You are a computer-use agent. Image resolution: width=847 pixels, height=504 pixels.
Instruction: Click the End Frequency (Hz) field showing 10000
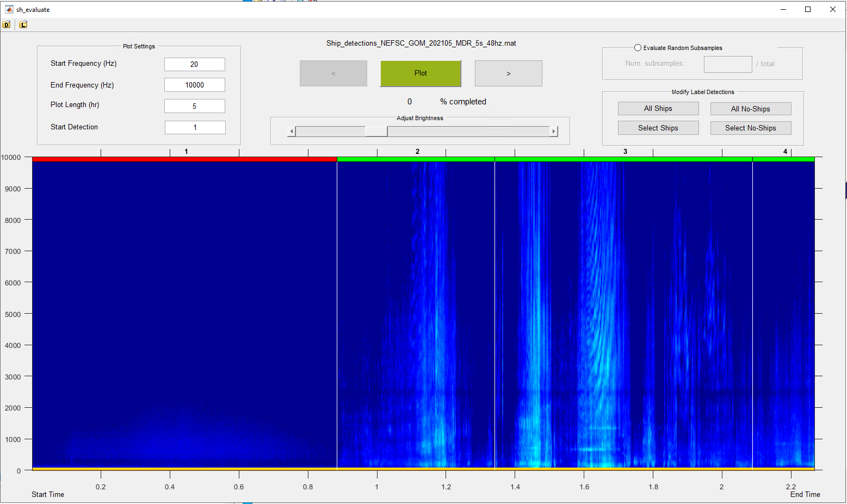coord(194,85)
